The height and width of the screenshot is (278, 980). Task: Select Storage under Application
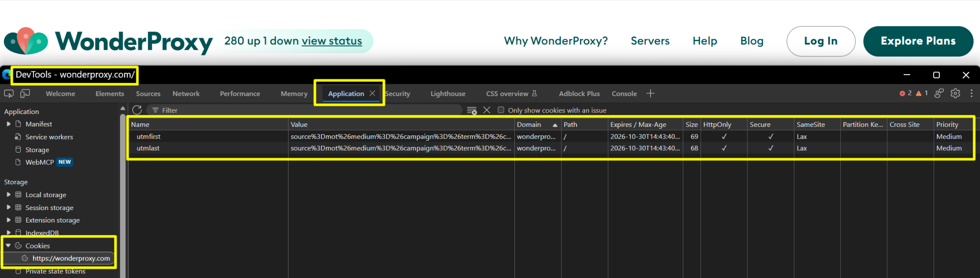pos(37,150)
